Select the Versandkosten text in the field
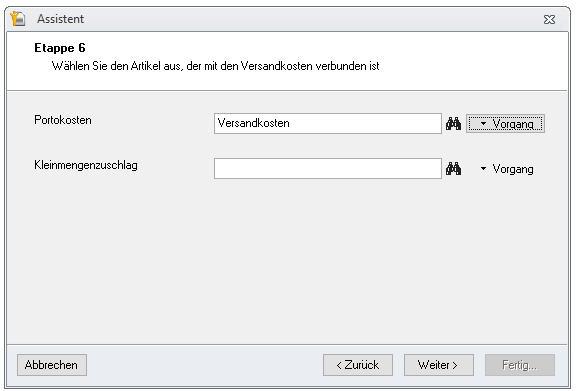 253,123
